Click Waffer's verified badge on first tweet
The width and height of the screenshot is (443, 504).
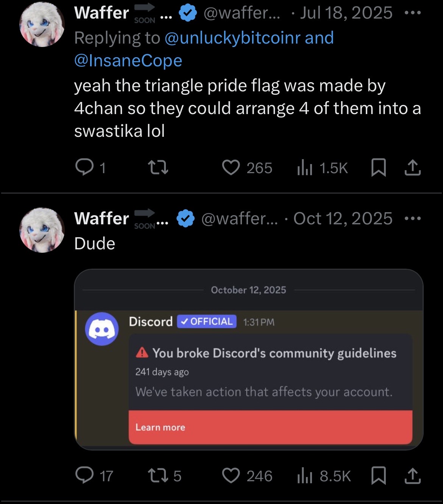point(187,13)
